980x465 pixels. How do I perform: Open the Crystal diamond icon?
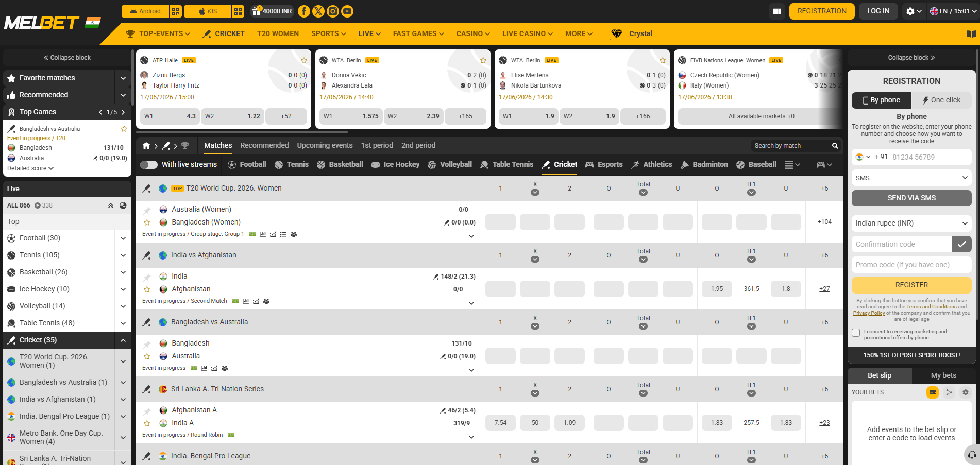click(617, 34)
